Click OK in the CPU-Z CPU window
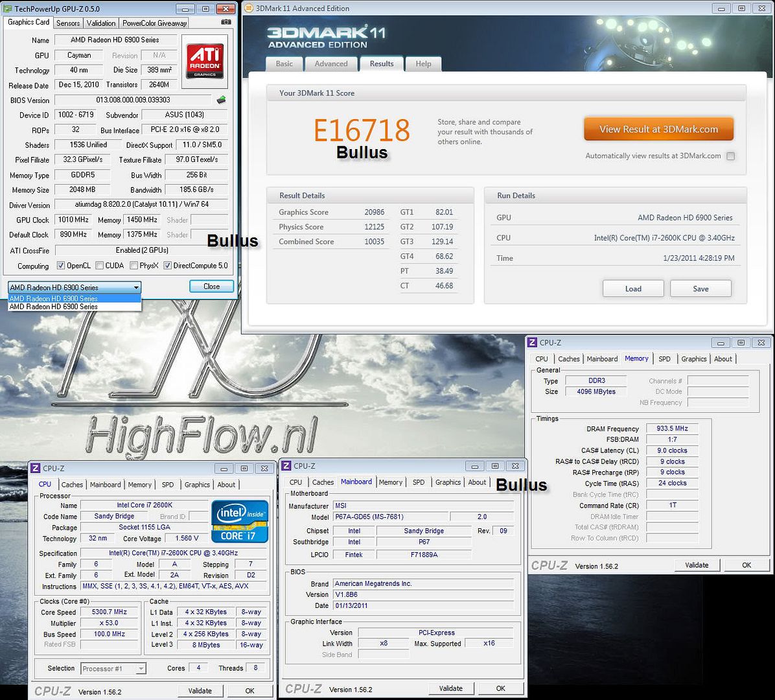775x700 pixels. pos(249,691)
